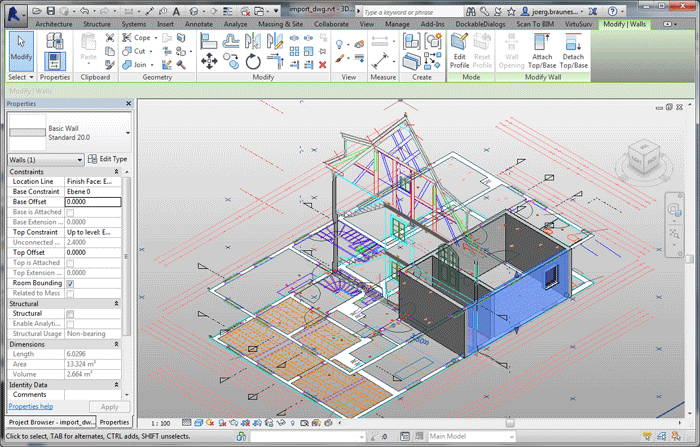Collapse the Structural section
Image resolution: width=700 pixels, height=447 pixels.
tap(117, 304)
